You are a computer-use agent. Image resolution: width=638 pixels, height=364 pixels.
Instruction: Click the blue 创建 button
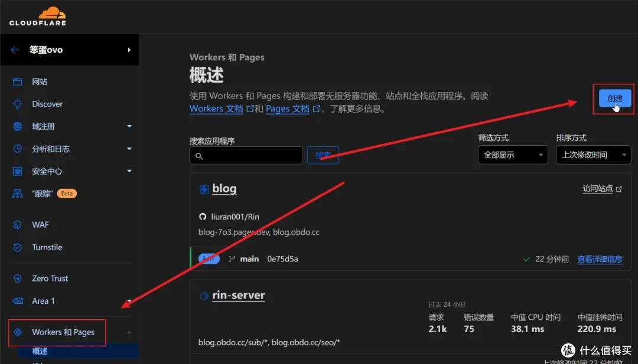pyautogui.click(x=615, y=99)
